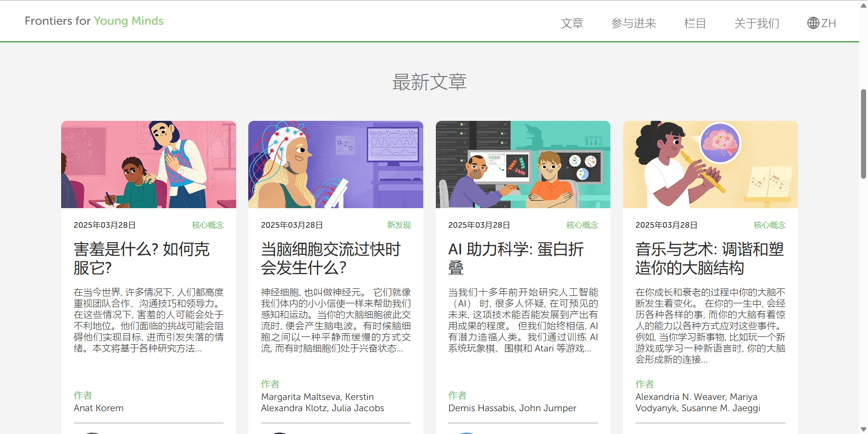This screenshot has width=868, height=434.
Task: Click the 最新文章 section heading
Action: (429, 82)
